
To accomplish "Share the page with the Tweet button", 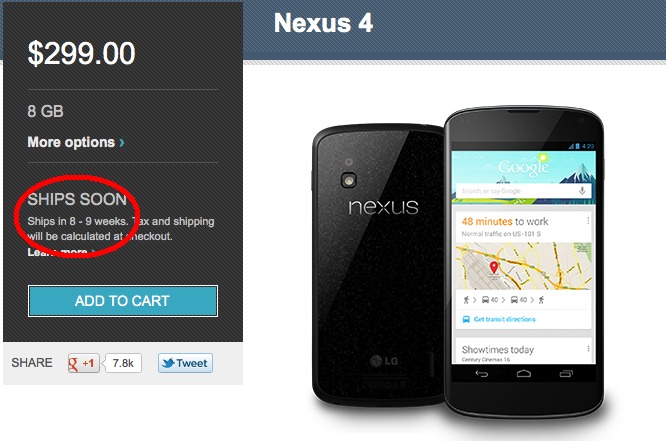I will (x=185, y=363).
